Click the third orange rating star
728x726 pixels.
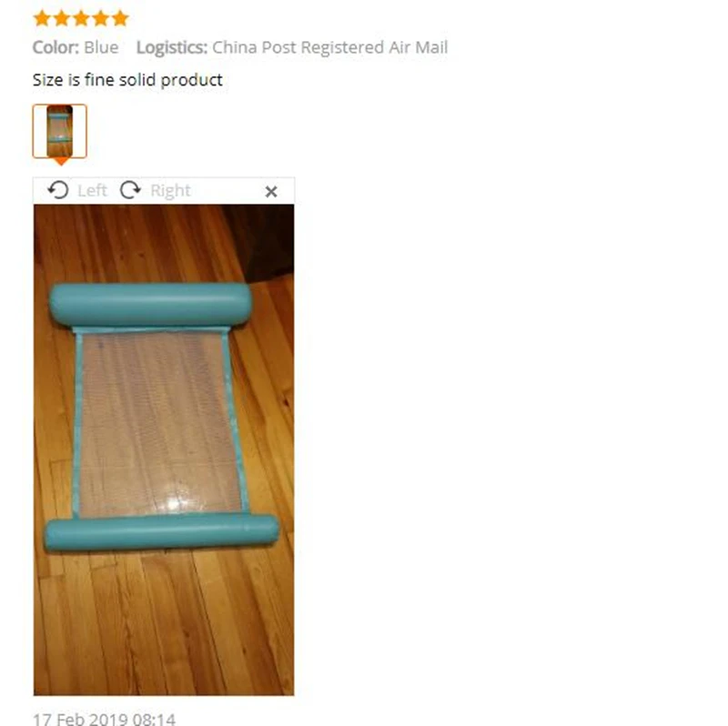pyautogui.click(x=81, y=18)
